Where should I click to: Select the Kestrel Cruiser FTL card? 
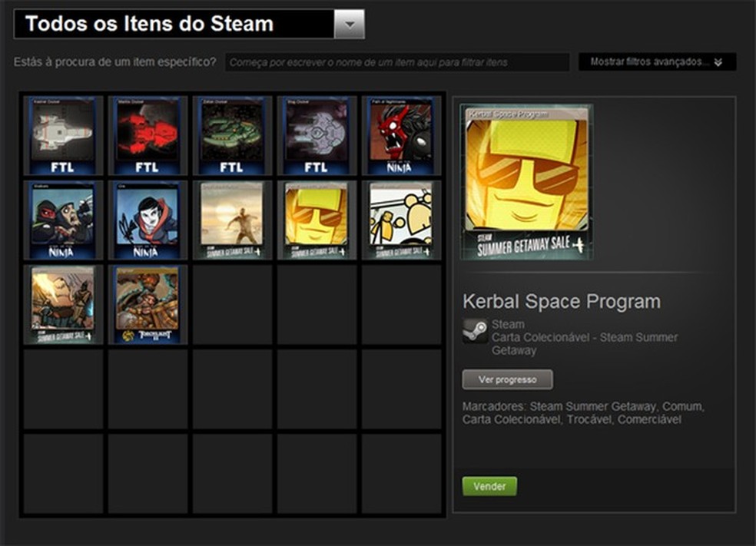pyautogui.click(x=63, y=137)
